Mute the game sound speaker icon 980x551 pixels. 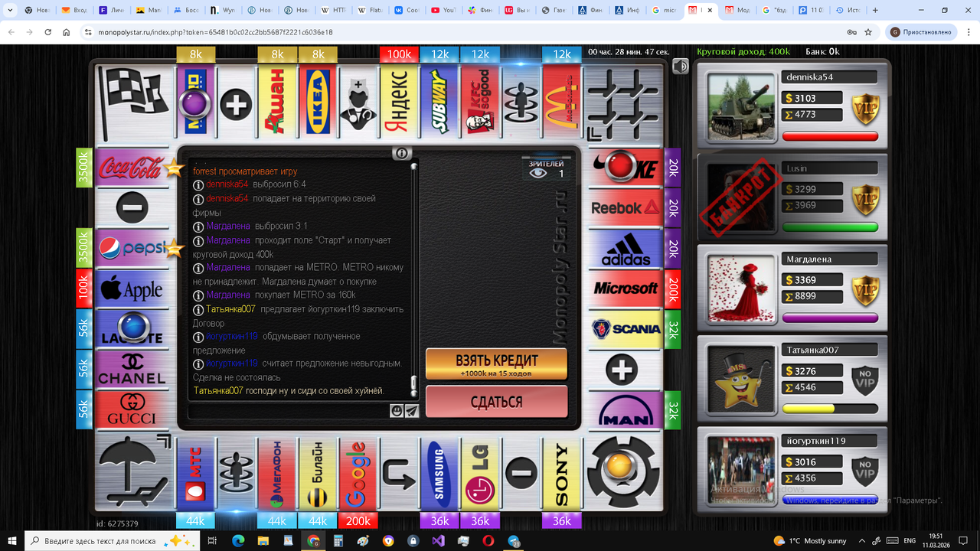coord(680,67)
